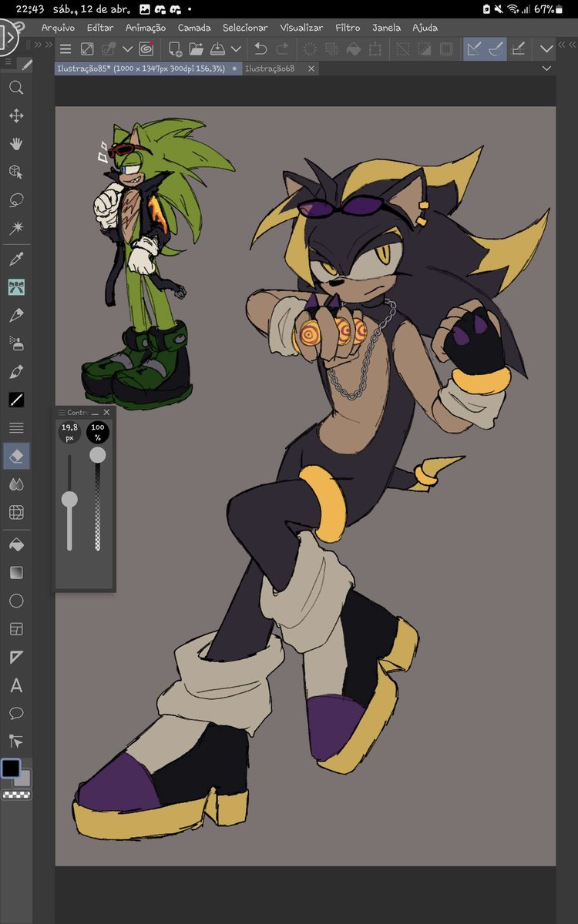Toggle Snap to special ruler
This screenshot has width=578, height=924.
coord(496,49)
